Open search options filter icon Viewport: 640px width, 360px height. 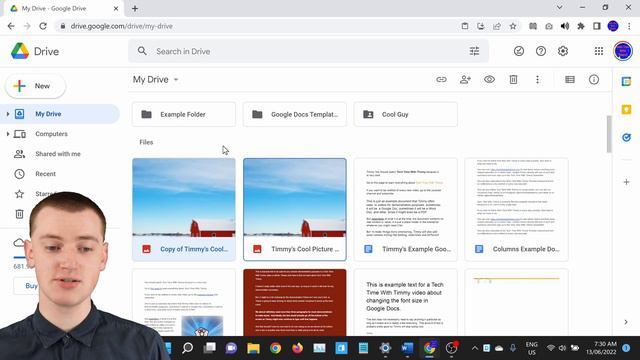tap(474, 51)
